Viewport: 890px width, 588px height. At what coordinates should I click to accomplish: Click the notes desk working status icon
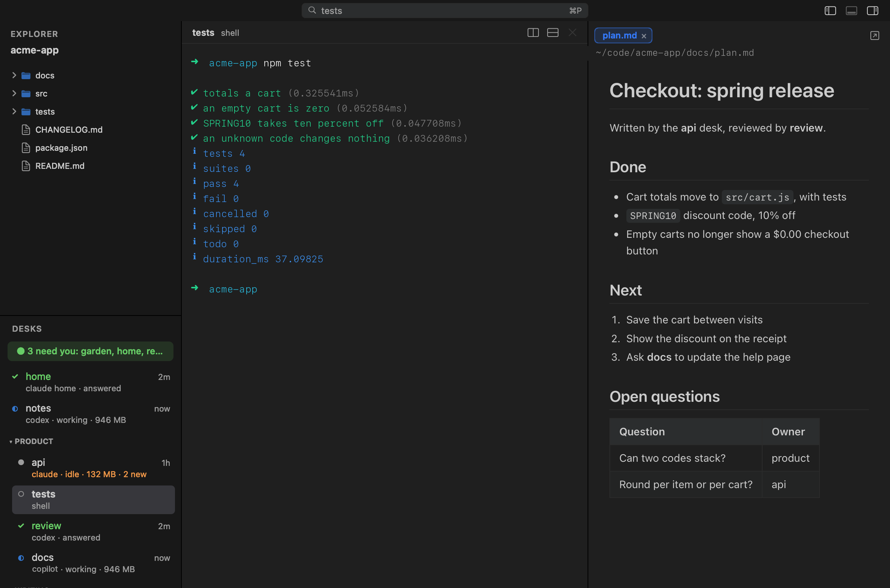(15, 409)
